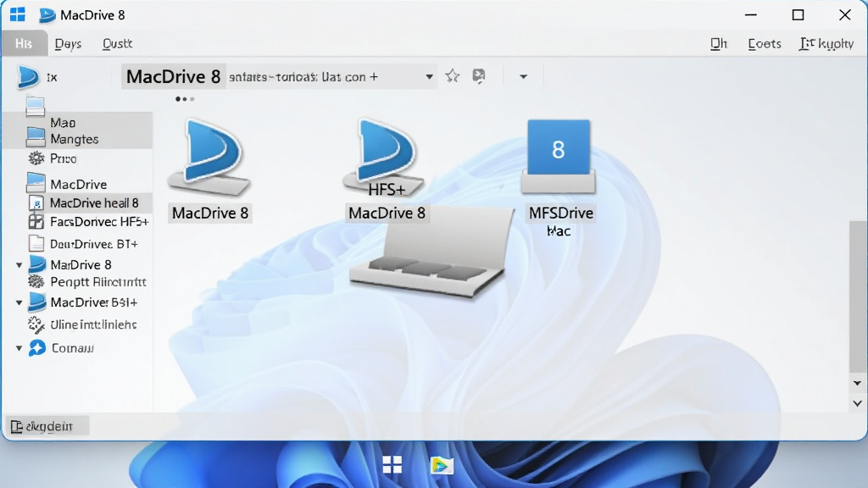Collapse the MarDrive 8 tree node
This screenshot has width=868, height=488.
(x=19, y=265)
